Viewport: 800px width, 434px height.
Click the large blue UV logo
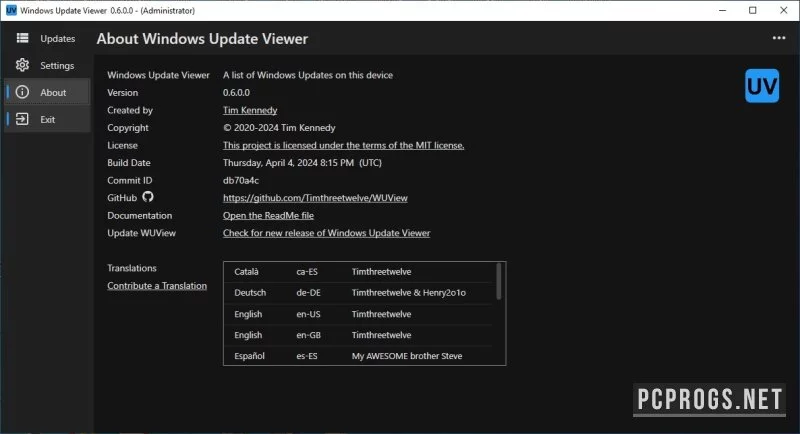click(762, 86)
